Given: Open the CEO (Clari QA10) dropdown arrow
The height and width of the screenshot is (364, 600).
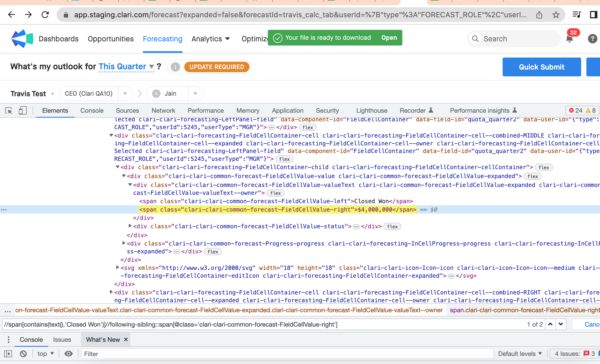Looking at the screenshot, I should (x=125, y=94).
